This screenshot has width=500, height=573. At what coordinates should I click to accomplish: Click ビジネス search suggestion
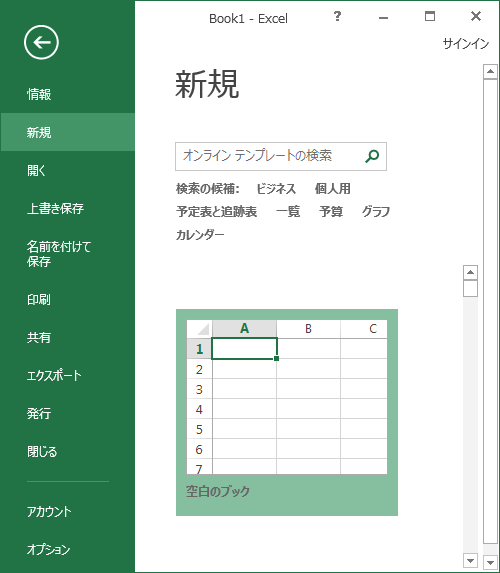tap(276, 189)
